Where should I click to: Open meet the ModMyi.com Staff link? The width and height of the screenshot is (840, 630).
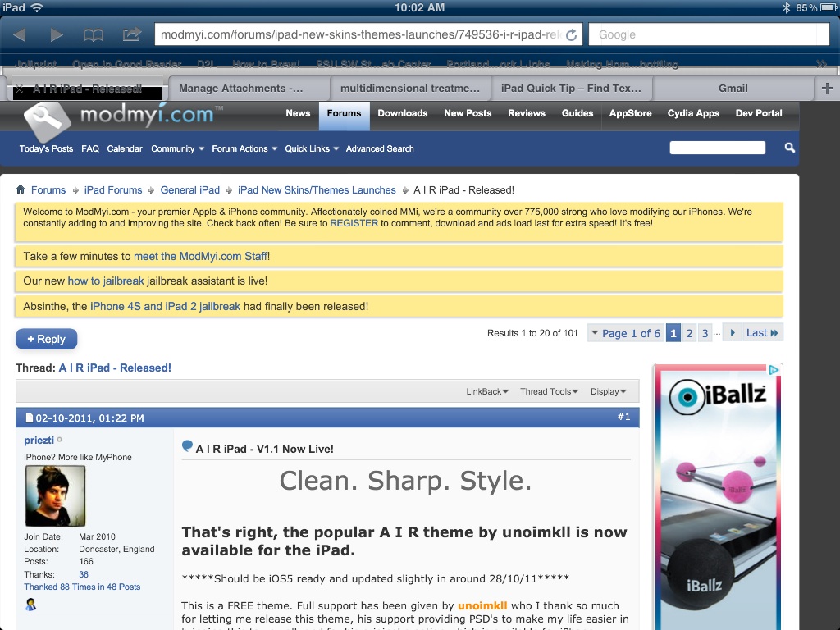[x=201, y=257]
